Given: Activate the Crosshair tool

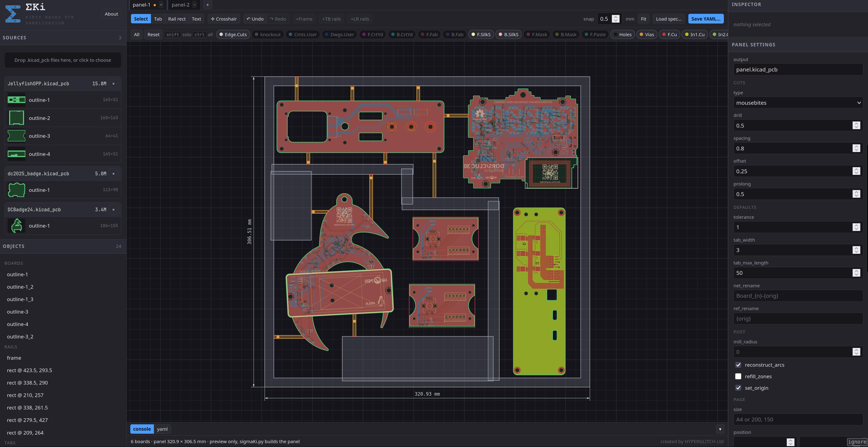Looking at the screenshot, I should 224,19.
